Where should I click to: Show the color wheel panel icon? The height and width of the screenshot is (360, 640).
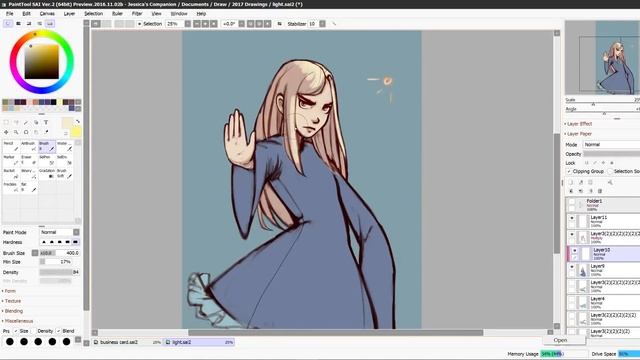click(8, 24)
